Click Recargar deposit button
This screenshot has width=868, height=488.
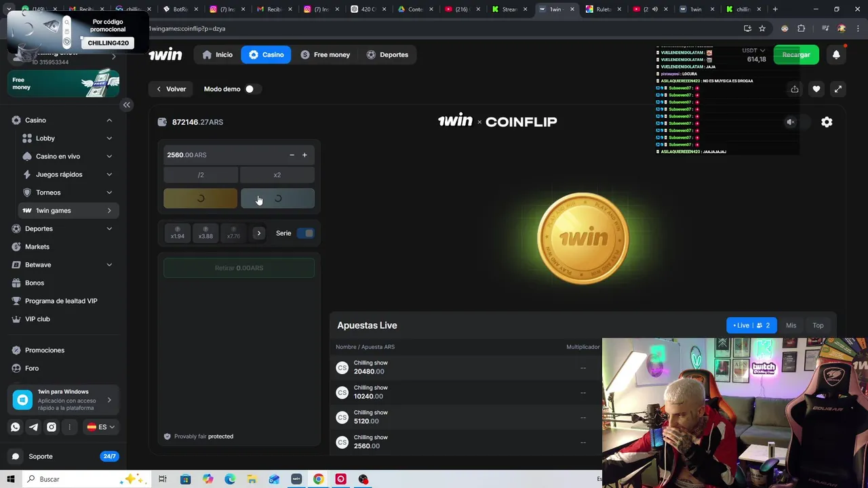tap(796, 55)
